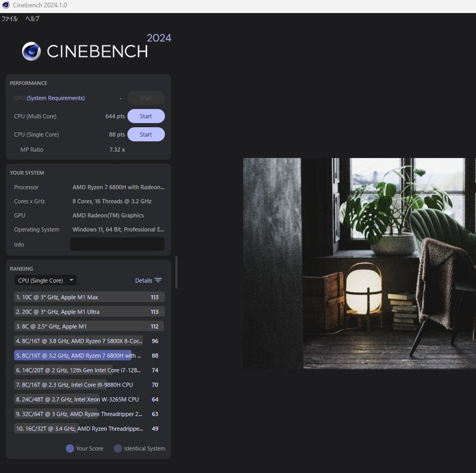This screenshot has width=476, height=473.
Task: Select the Apple M1 Max ranking entry
Action: coord(89,297)
